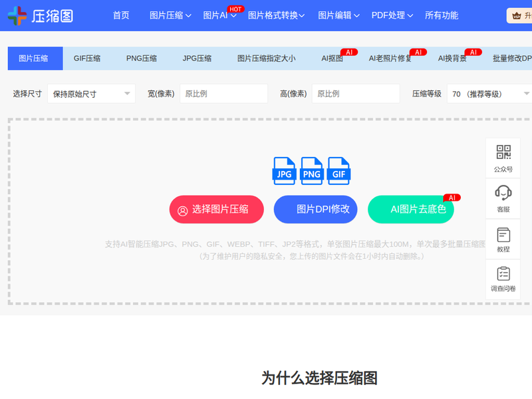Viewport: 532px width, 399px height.
Task: Open the 压缩等级 dropdown
Action: pos(489,94)
